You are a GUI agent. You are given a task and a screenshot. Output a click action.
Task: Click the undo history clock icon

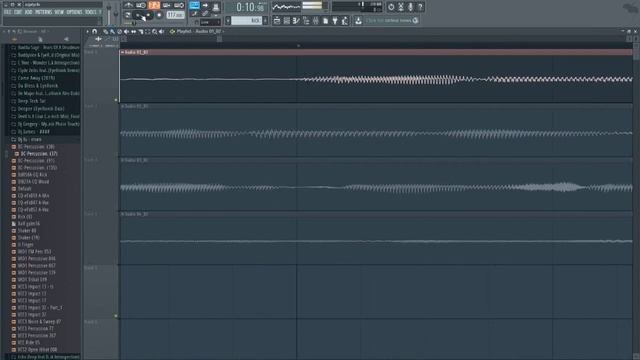391,7
